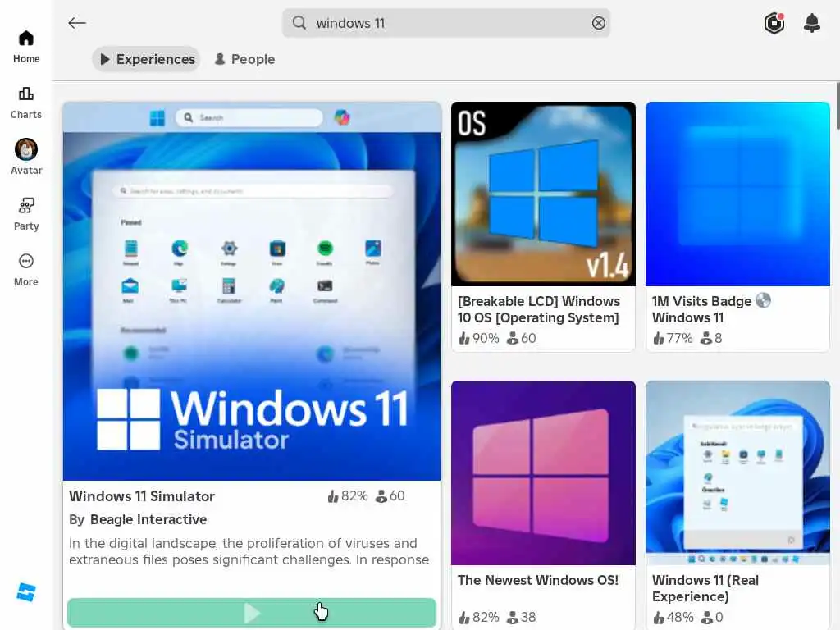840x630 pixels.
Task: Clear the search field text
Action: (x=598, y=23)
